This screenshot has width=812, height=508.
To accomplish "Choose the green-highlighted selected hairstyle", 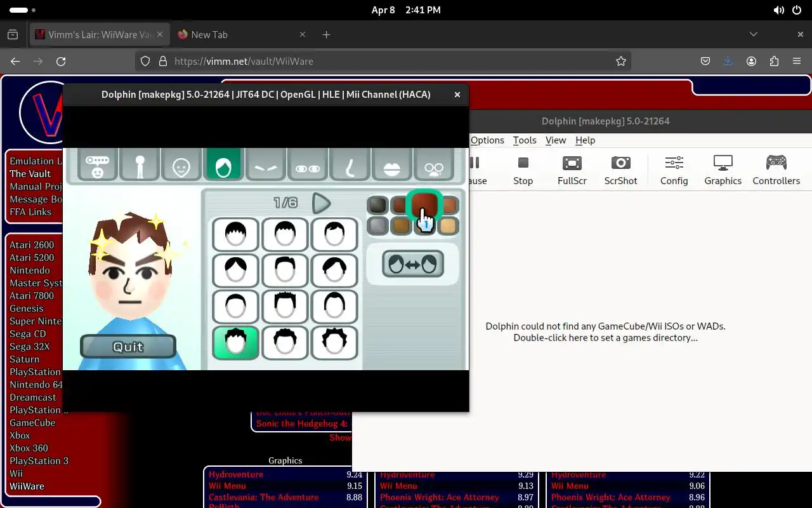I will (x=235, y=343).
